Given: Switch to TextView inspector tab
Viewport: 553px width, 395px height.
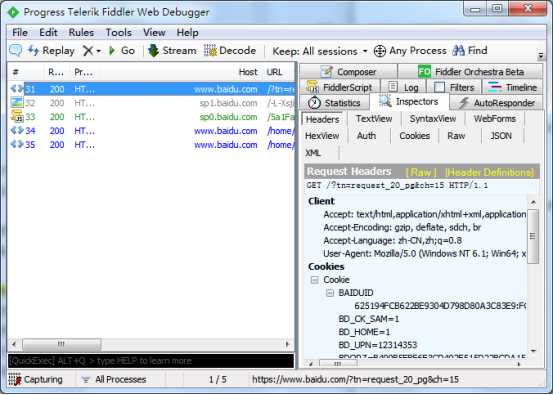Looking at the screenshot, I should click(374, 119).
